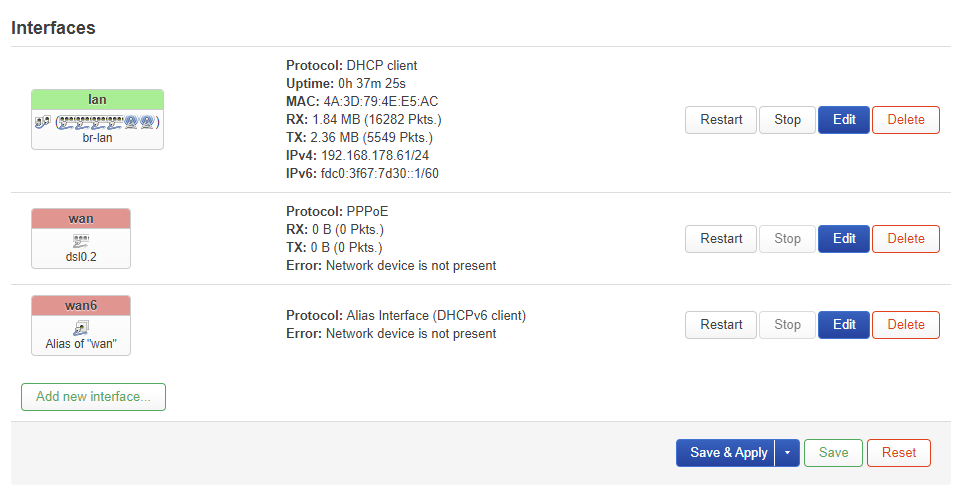Delete the lan interface

[x=906, y=120]
